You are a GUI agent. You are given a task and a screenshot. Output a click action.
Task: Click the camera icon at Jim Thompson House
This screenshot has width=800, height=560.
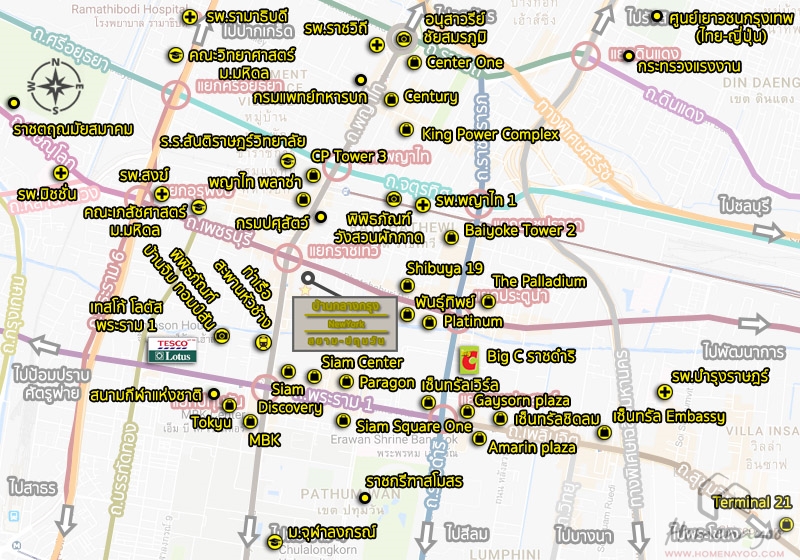pyautogui.click(x=222, y=336)
